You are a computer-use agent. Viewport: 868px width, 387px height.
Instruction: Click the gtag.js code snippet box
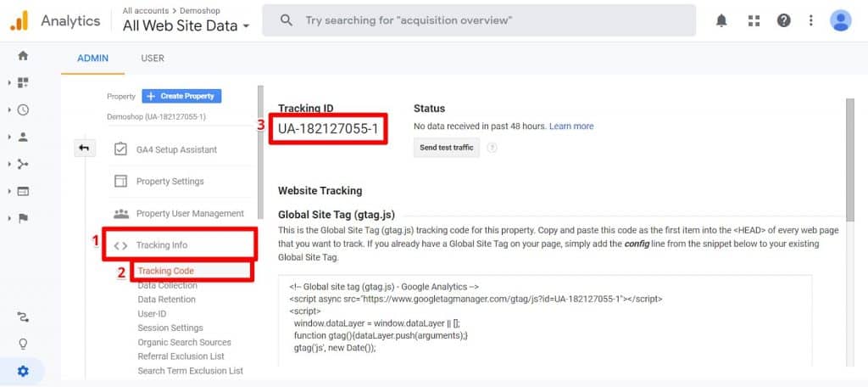pyautogui.click(x=545, y=321)
